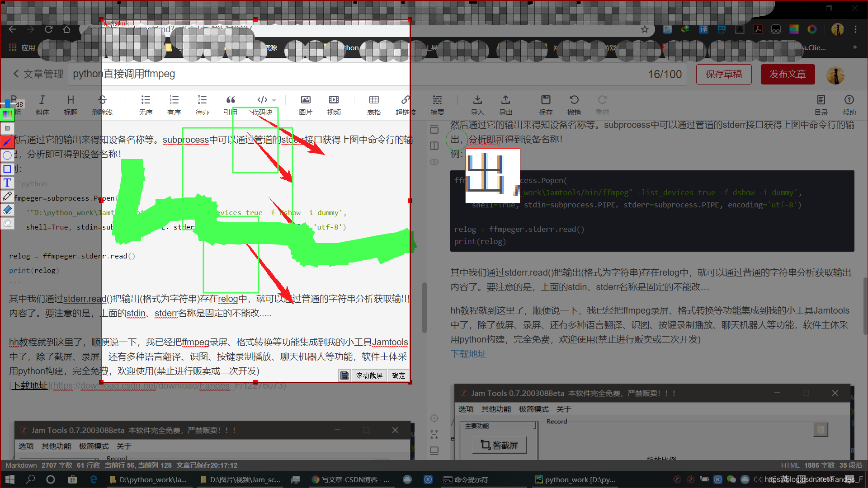This screenshot has height=488, width=868.
Task: Toggle the crosshair sync-scroll icon
Action: (434, 418)
